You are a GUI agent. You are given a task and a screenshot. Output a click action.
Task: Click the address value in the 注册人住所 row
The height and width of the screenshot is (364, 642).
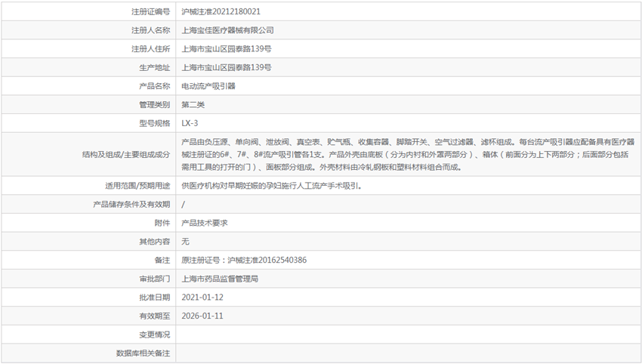227,49
